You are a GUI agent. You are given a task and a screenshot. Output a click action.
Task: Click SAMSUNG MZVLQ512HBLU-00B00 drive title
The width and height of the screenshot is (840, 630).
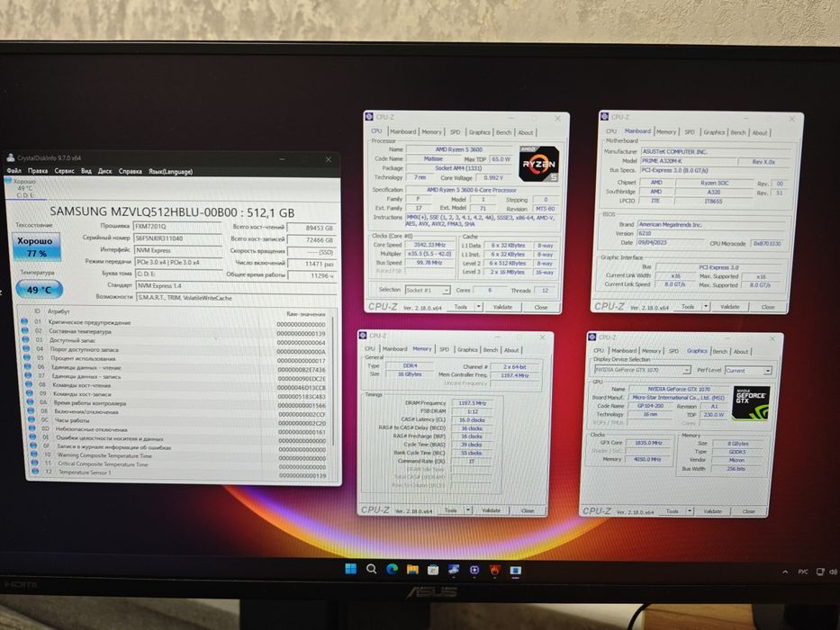(173, 211)
